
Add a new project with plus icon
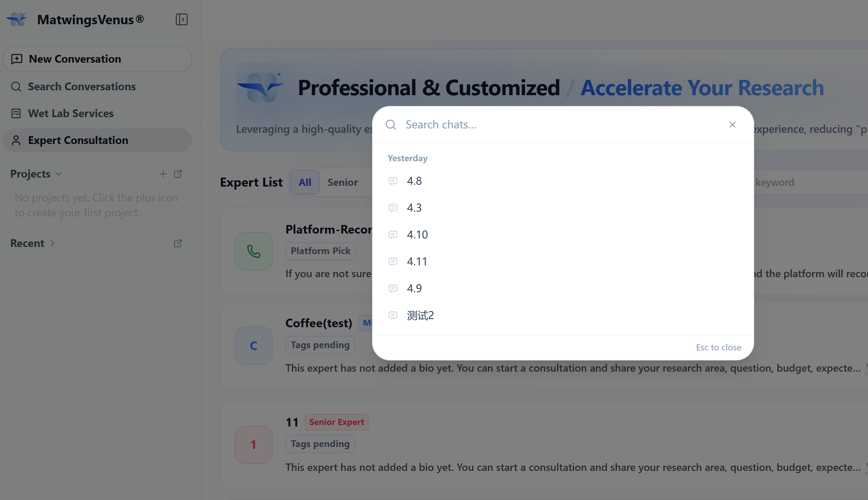pos(163,174)
